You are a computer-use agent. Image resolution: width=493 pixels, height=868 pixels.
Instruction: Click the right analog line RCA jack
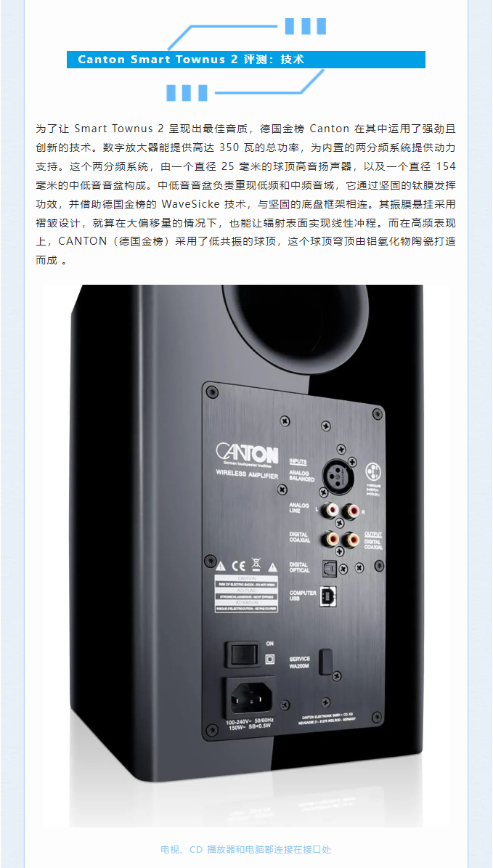tap(351, 509)
